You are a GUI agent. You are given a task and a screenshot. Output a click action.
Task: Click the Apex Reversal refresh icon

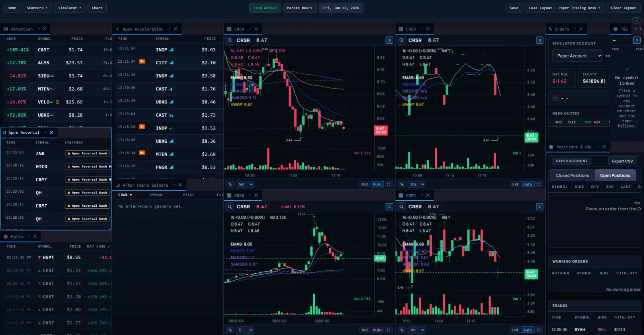point(4,132)
